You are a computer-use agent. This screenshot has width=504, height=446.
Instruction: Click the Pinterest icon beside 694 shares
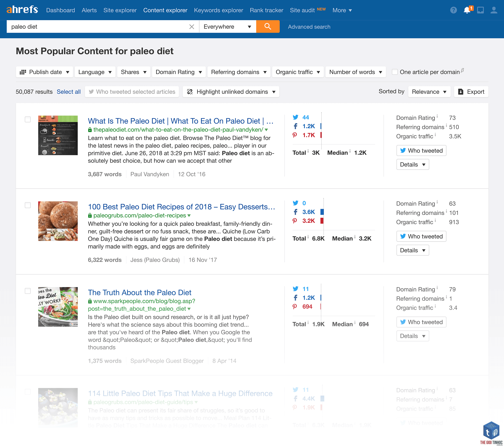[295, 307]
